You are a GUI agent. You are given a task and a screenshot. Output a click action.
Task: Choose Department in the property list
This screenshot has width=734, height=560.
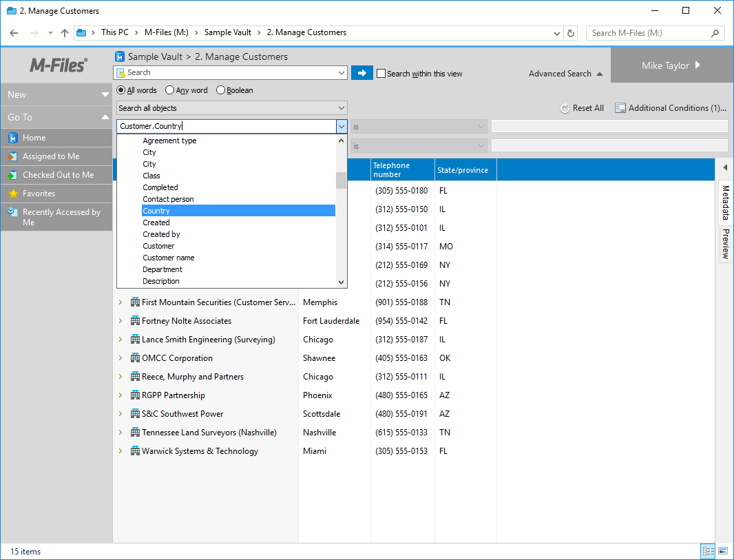click(x=238, y=269)
